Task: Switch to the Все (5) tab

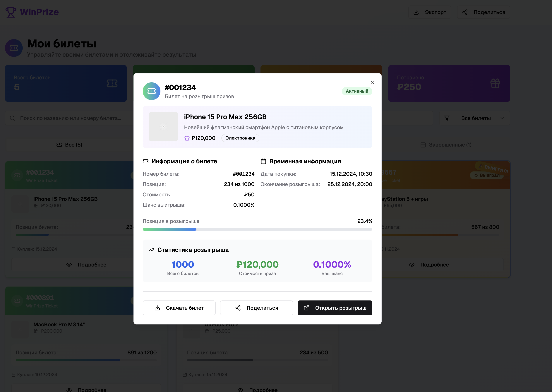Action: (x=69, y=145)
